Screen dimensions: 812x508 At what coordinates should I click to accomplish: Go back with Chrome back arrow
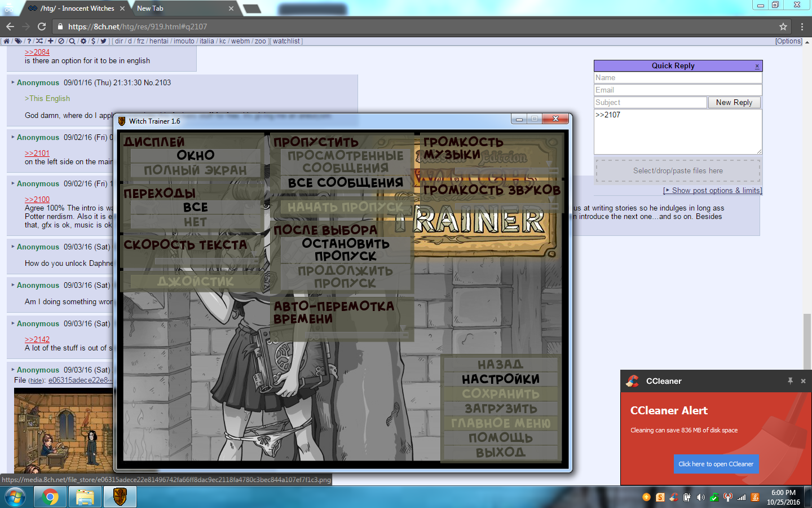tap(10, 27)
